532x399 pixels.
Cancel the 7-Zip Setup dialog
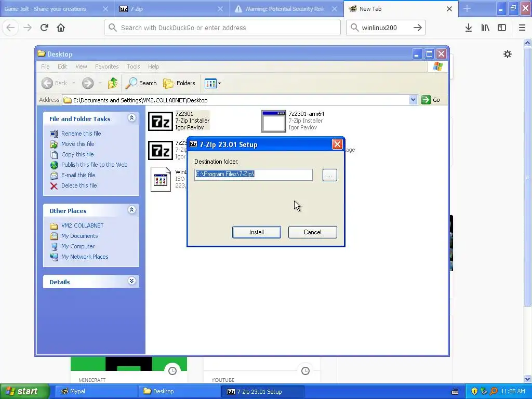312,232
